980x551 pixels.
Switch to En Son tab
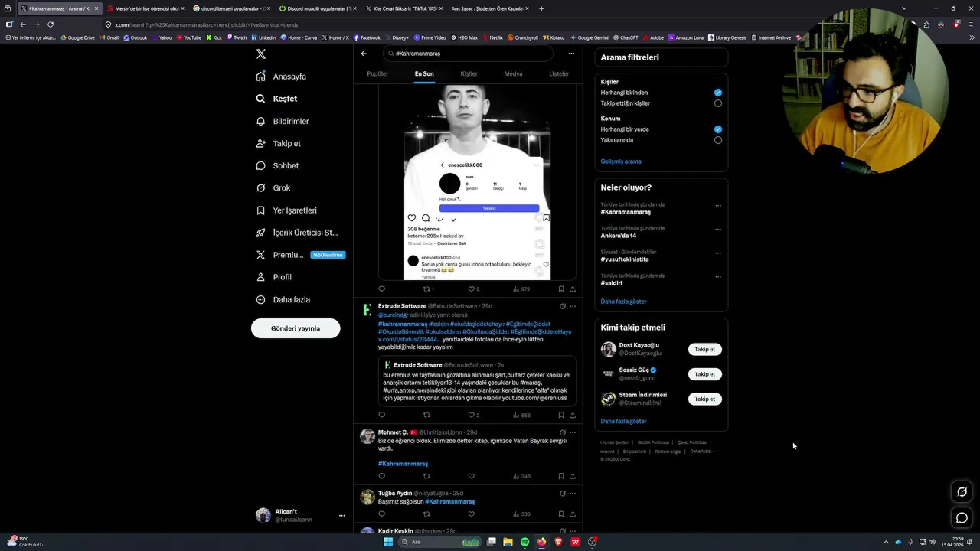coord(424,74)
